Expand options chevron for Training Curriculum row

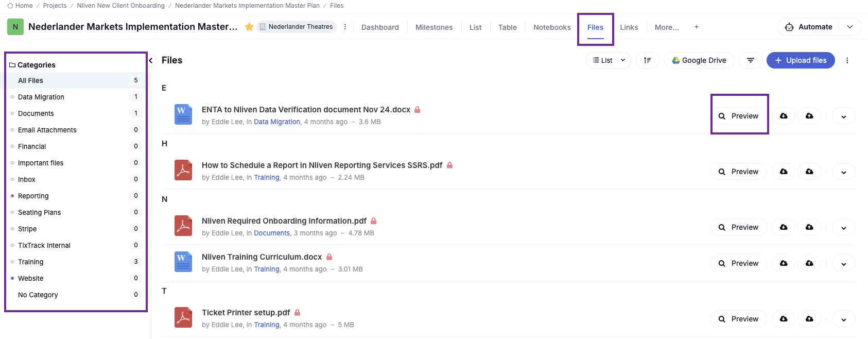click(x=844, y=264)
